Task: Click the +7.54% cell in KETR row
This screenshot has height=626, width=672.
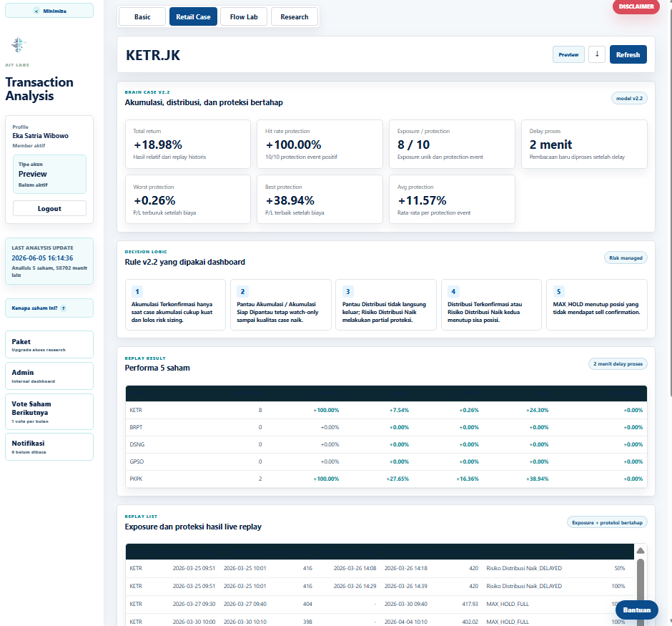Action: pyautogui.click(x=399, y=411)
